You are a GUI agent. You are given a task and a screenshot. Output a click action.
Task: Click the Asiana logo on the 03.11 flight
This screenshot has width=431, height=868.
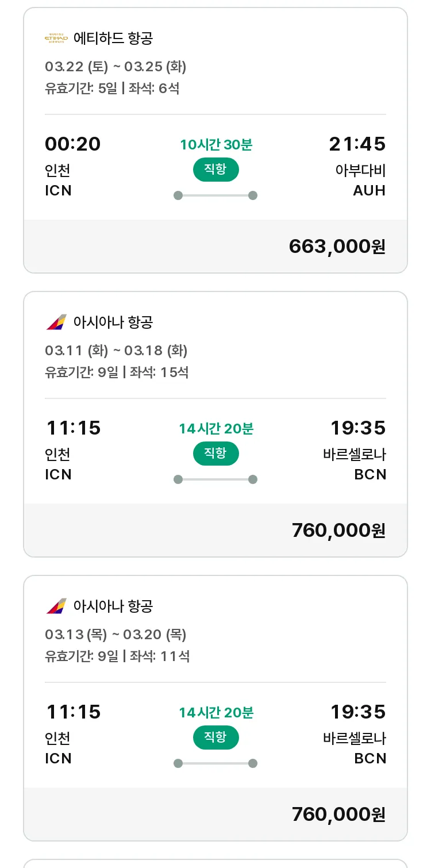click(56, 322)
